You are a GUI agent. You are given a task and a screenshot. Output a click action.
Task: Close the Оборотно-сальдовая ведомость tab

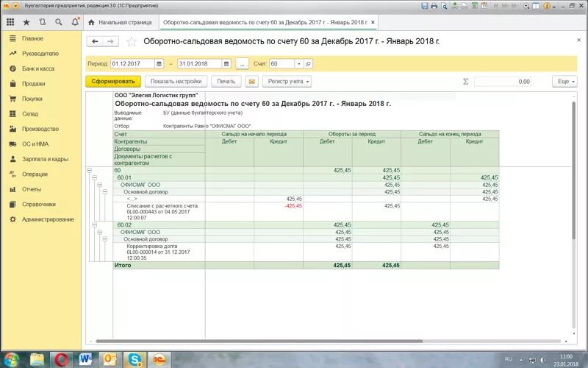(x=373, y=23)
